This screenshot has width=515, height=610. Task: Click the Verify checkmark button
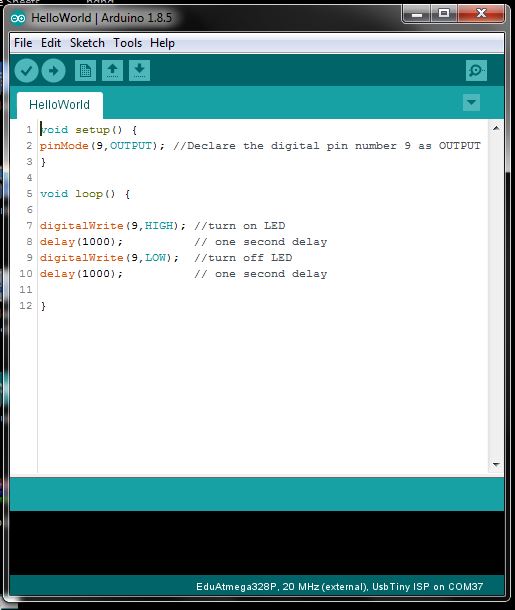click(x=26, y=70)
